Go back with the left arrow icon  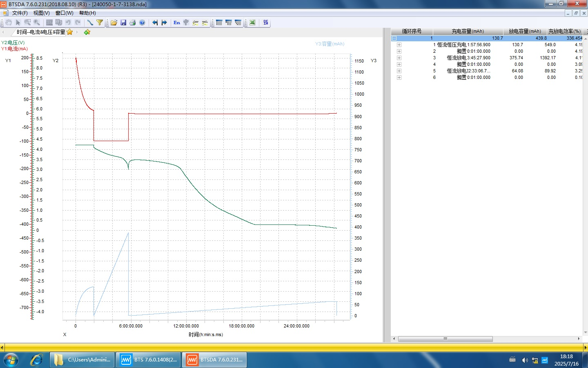tap(155, 22)
